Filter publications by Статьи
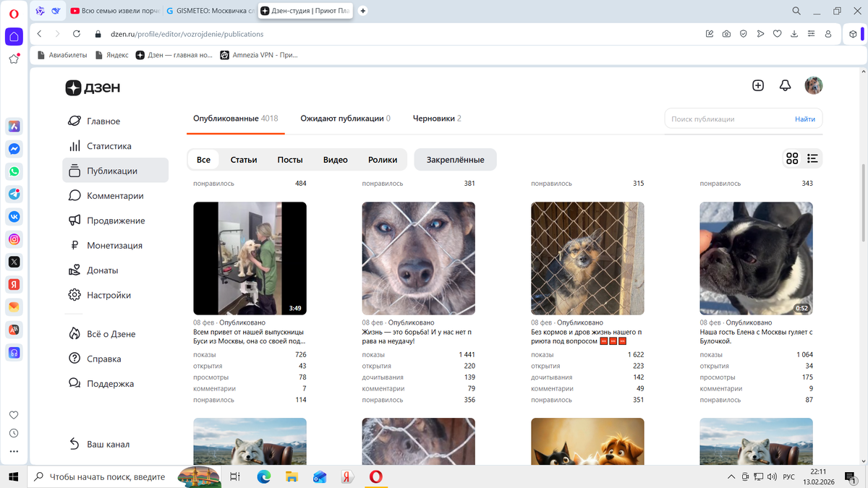 point(244,160)
